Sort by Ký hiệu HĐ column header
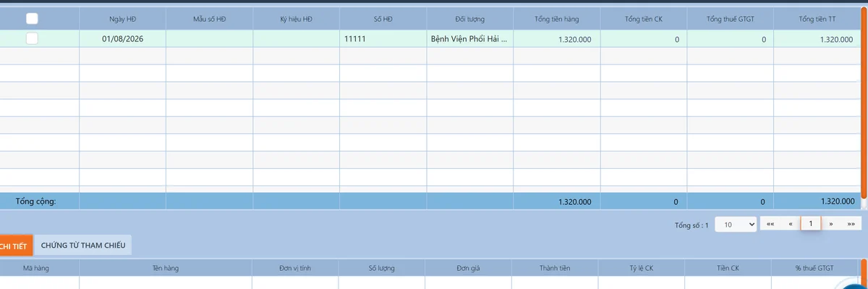Image resolution: width=868 pixels, height=289 pixels. (x=297, y=19)
